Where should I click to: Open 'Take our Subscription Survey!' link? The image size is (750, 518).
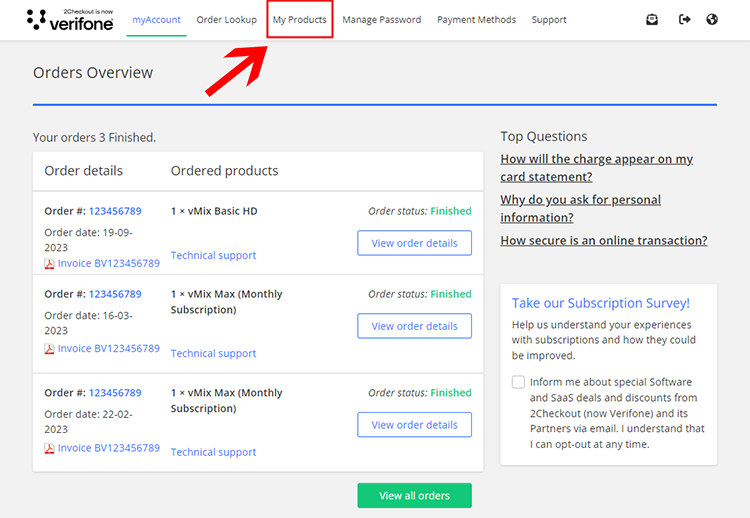click(600, 303)
